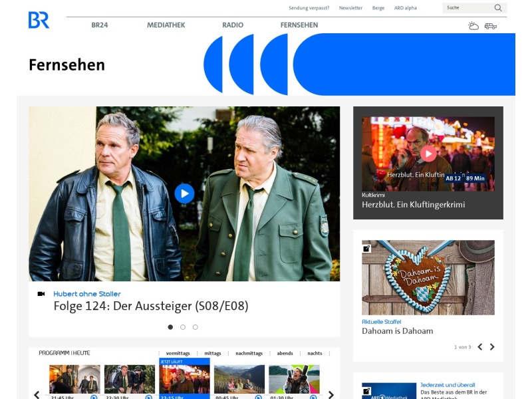The width and height of the screenshot is (532, 399).
Task: Switch to the vormittags tab
Action: coord(178,353)
